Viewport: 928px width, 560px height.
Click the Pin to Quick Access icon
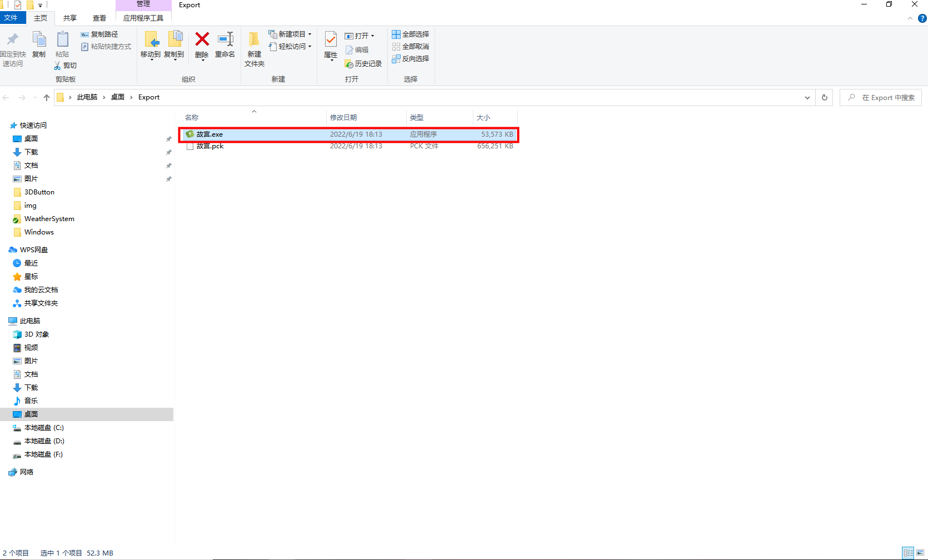click(13, 39)
